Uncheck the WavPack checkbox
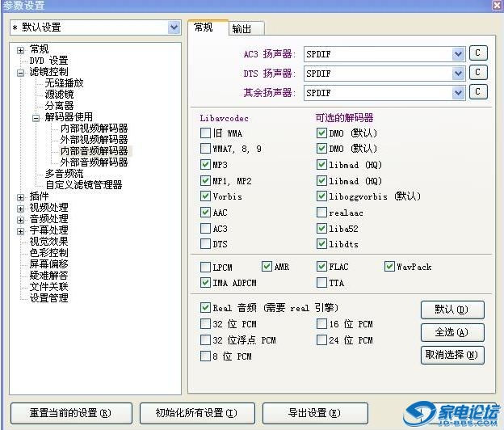The image size is (504, 430). pyautogui.click(x=389, y=266)
